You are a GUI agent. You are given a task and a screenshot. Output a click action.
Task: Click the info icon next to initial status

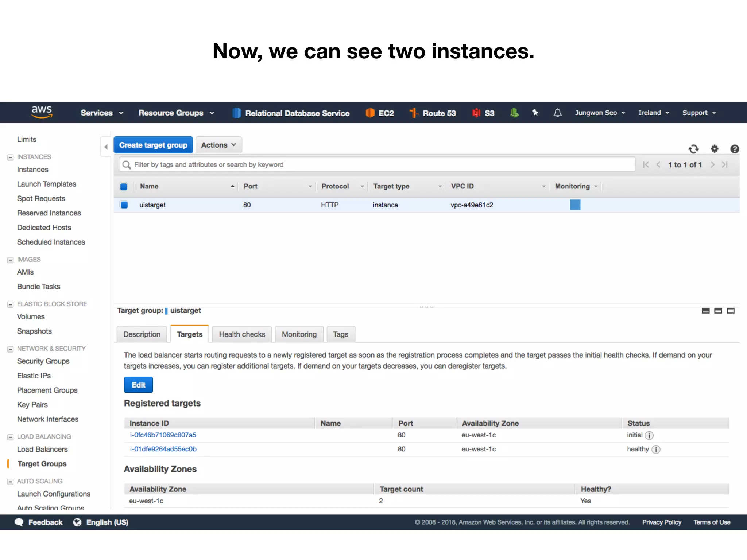(x=649, y=435)
